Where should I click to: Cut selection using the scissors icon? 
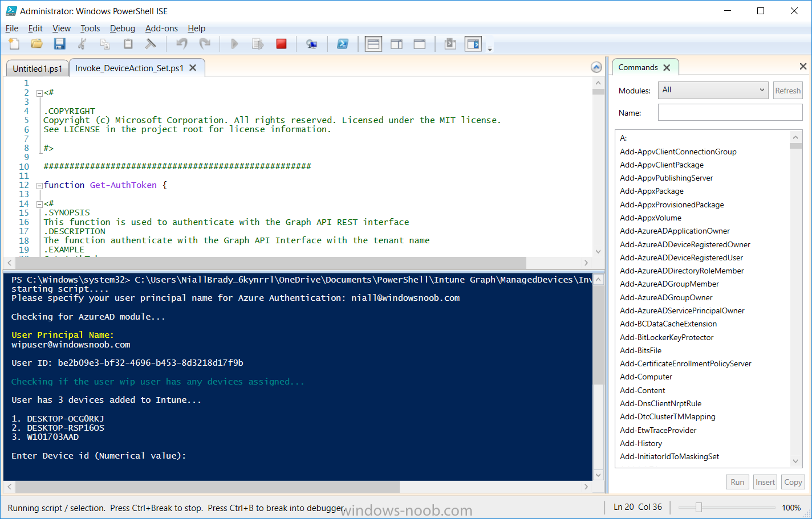(x=82, y=44)
